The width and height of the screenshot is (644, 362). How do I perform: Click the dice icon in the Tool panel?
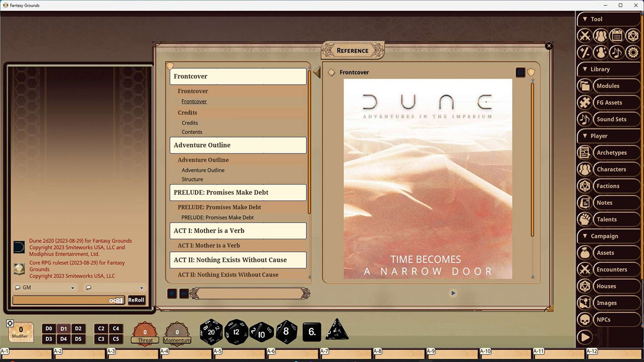click(x=633, y=35)
